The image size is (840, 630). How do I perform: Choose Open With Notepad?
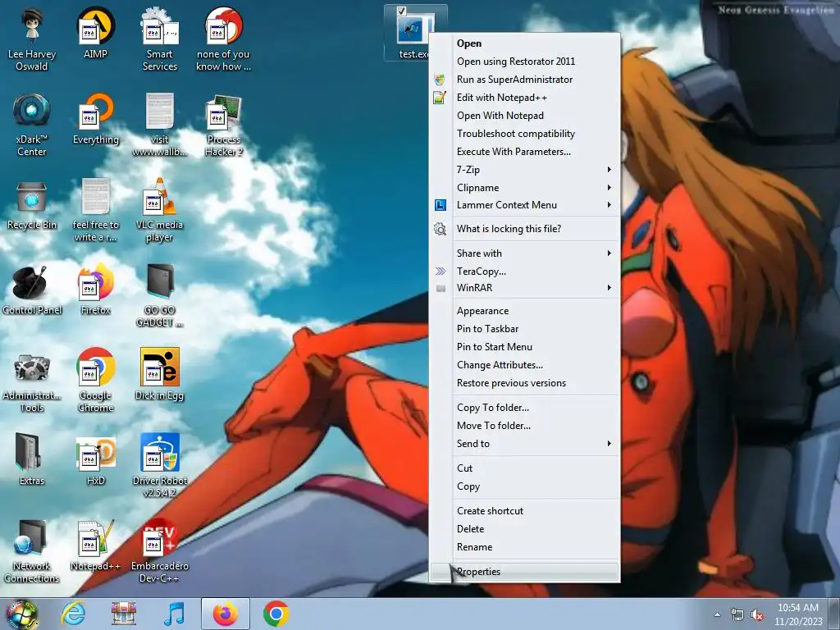525,115
